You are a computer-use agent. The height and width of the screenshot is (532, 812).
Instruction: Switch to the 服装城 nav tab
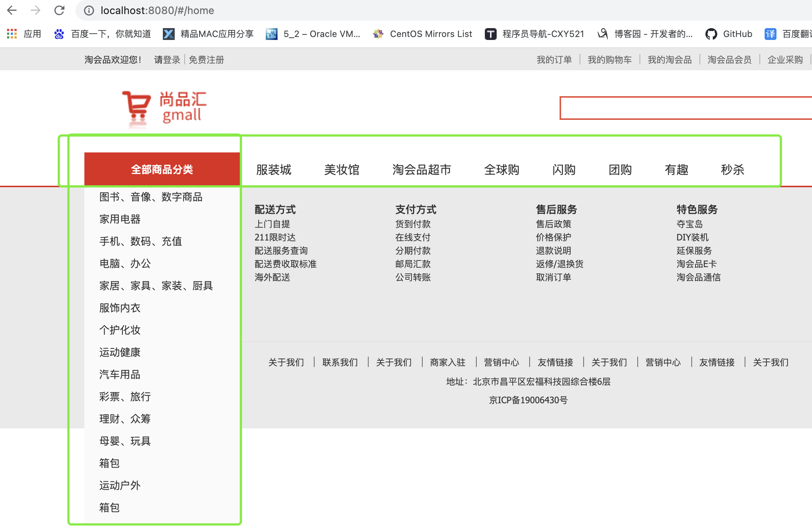274,169
